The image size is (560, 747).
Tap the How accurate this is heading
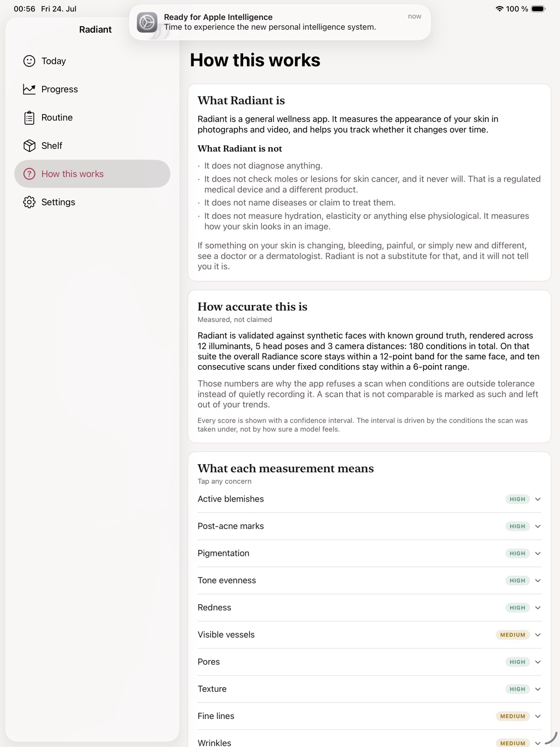coord(252,307)
